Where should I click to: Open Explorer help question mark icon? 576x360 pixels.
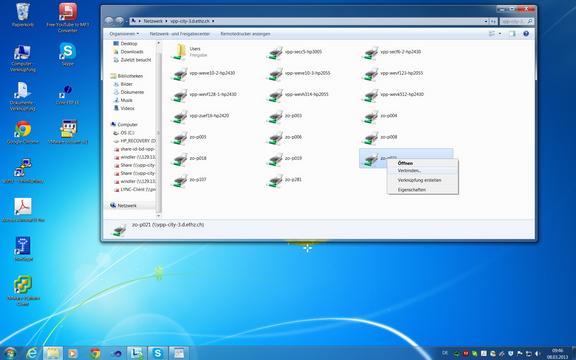tap(526, 34)
